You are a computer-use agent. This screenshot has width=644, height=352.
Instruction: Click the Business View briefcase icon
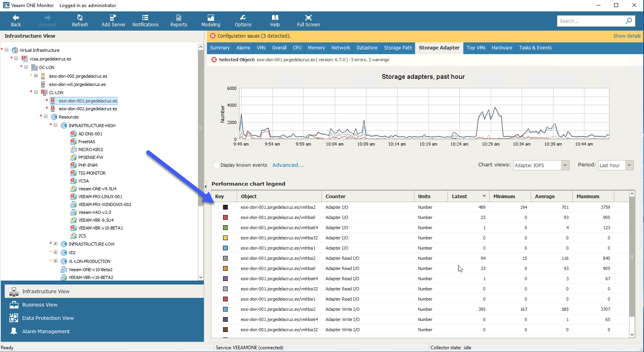click(14, 305)
